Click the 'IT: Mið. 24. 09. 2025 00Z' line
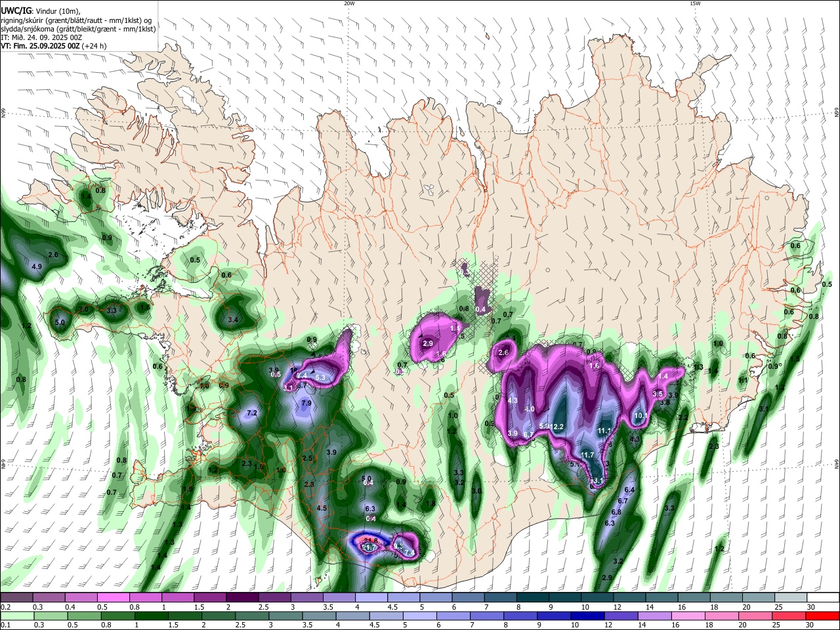Viewport: 840px width, 630px height. [x=41, y=37]
